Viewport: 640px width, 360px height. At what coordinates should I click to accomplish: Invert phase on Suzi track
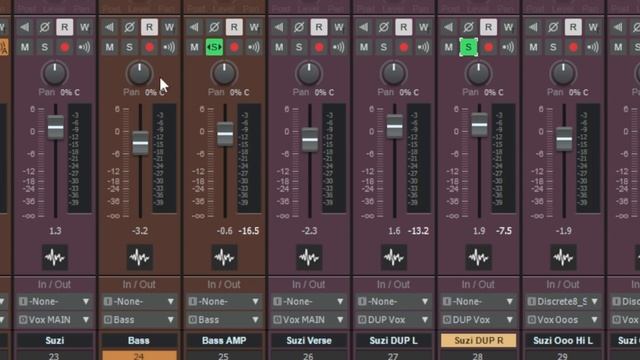(x=44, y=27)
